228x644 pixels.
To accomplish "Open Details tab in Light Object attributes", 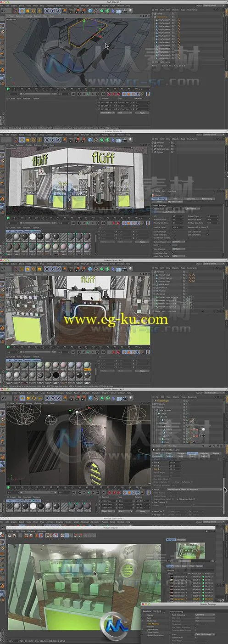I will click(192, 453).
